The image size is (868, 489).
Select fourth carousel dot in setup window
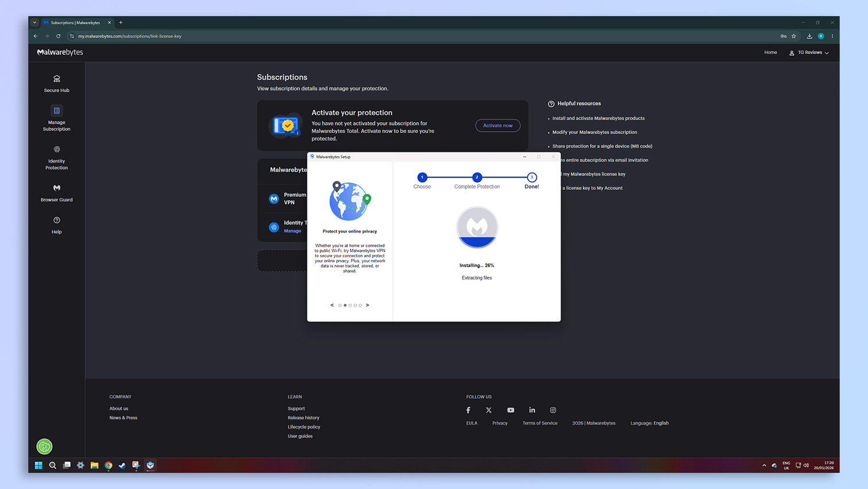click(355, 305)
